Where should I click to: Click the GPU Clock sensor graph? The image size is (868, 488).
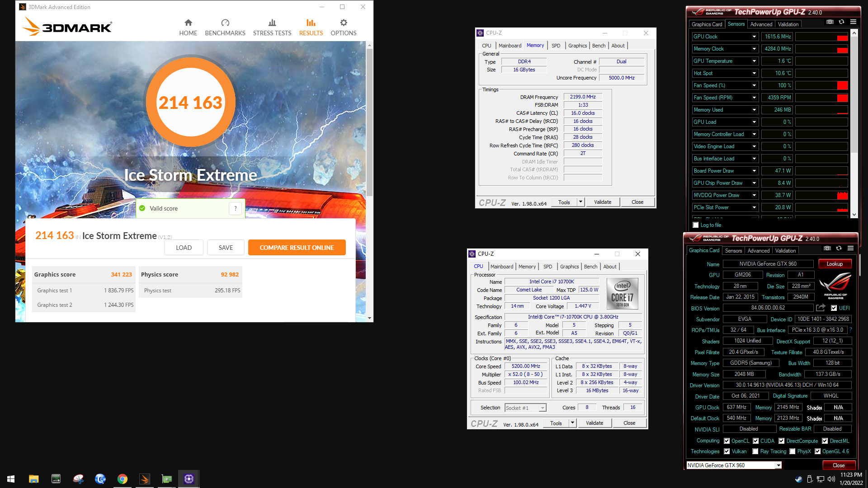(x=821, y=37)
